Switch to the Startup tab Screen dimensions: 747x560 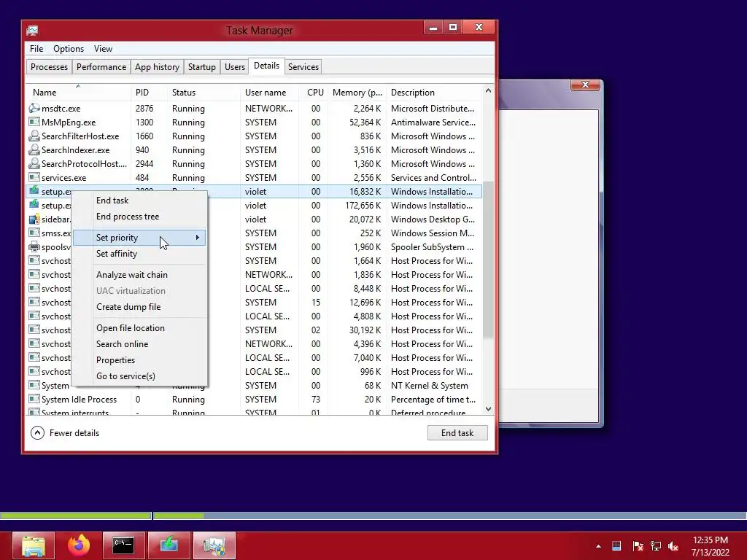click(201, 66)
